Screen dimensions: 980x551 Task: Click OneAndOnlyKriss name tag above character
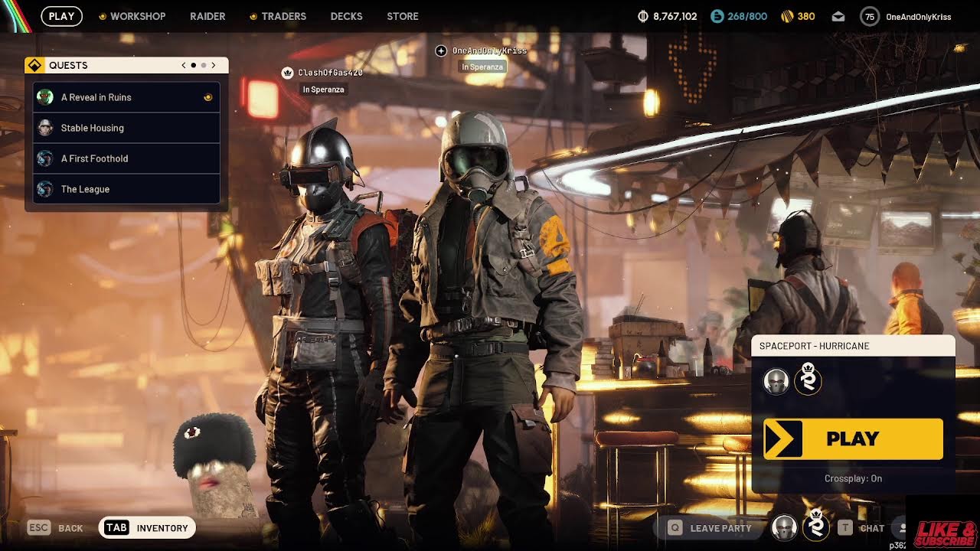click(489, 51)
